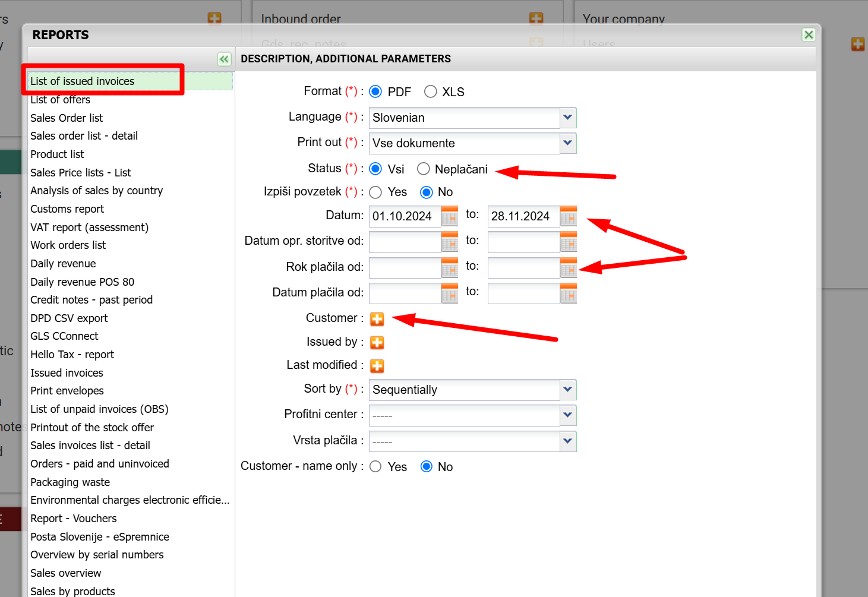Viewport: 868px width, 597px height.
Task: Open the Sort by dropdown
Action: tap(568, 390)
